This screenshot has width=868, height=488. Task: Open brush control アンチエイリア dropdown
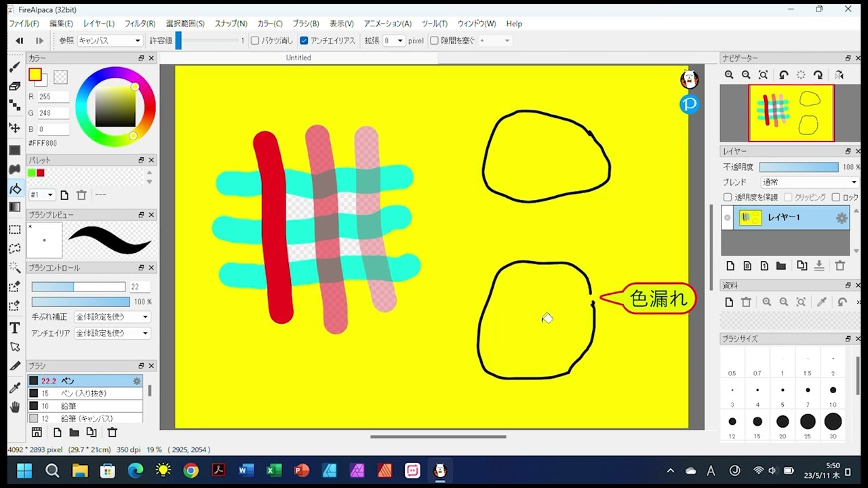pos(112,333)
